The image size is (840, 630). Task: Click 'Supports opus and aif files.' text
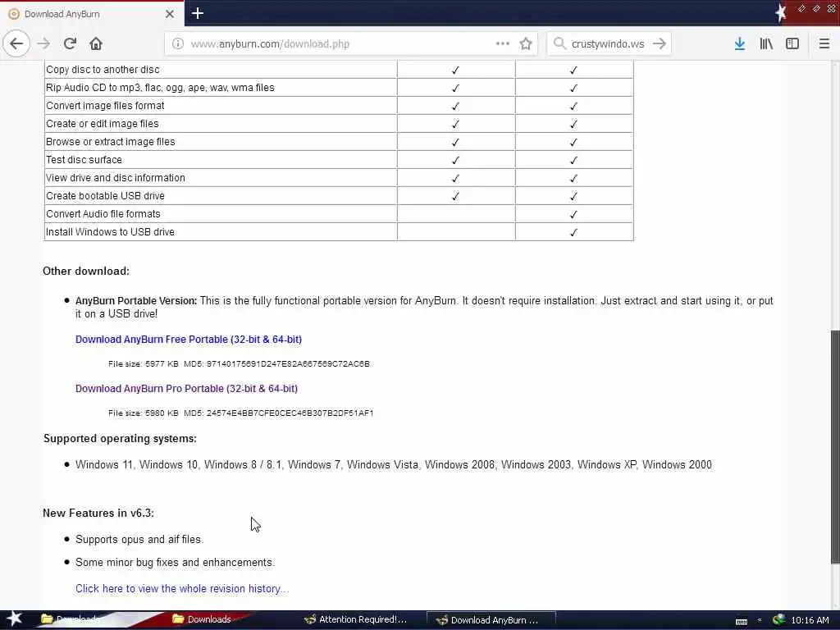139,540
